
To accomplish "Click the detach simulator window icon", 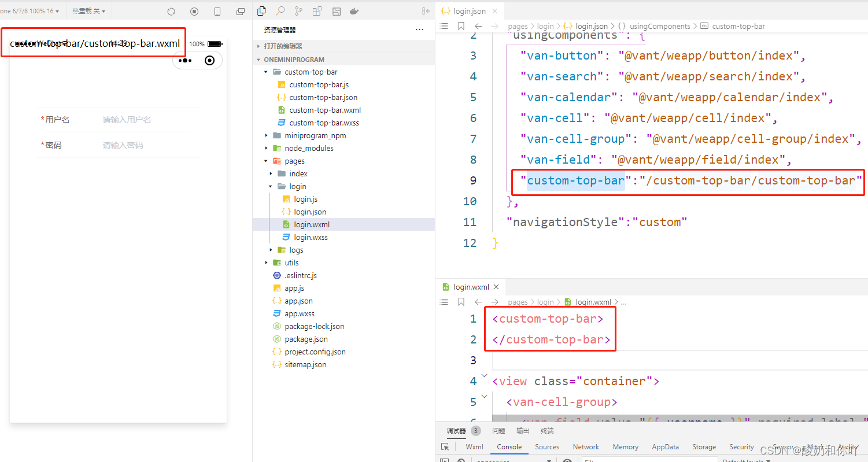I will point(241,12).
